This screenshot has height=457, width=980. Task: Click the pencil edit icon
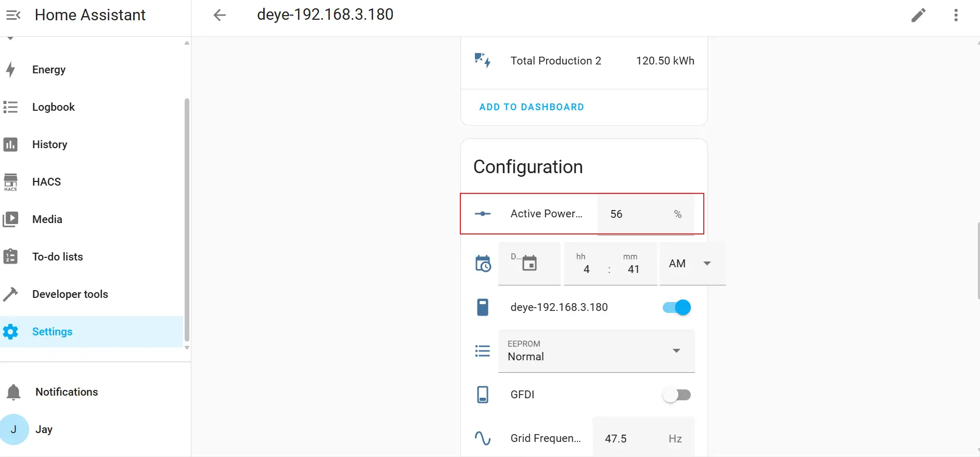(x=918, y=15)
